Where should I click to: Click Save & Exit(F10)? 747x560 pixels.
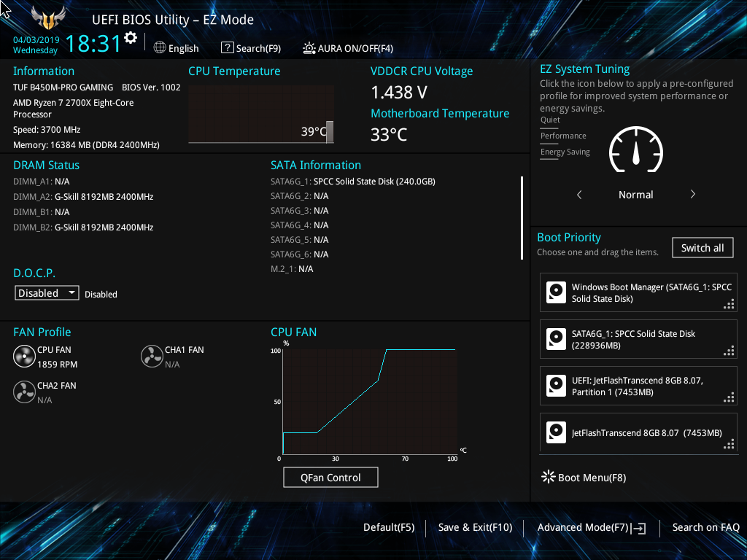click(474, 527)
